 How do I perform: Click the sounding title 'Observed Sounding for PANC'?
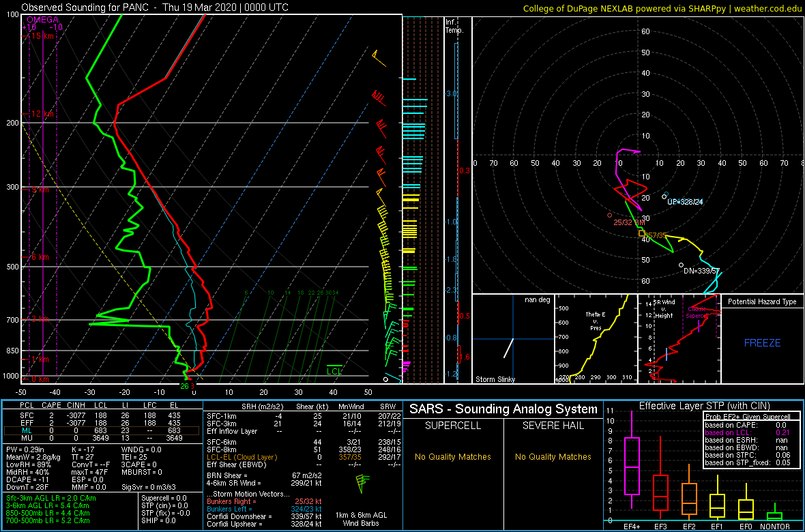(x=86, y=8)
